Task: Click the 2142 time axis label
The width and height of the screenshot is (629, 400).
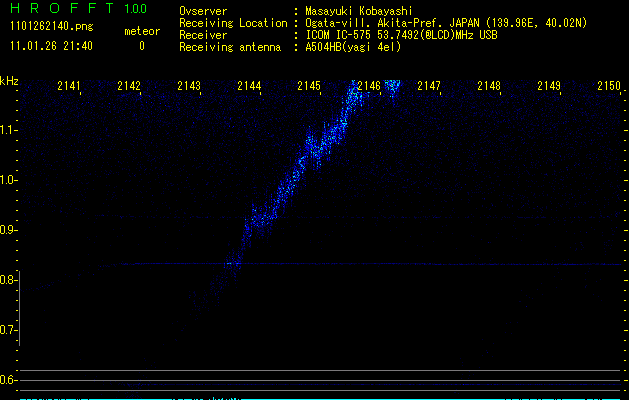Action: pyautogui.click(x=129, y=86)
